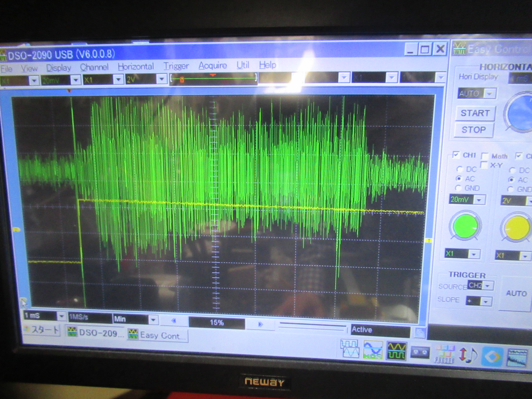
Task: Click the blue diamond-shaped app icon
Action: pos(492,356)
